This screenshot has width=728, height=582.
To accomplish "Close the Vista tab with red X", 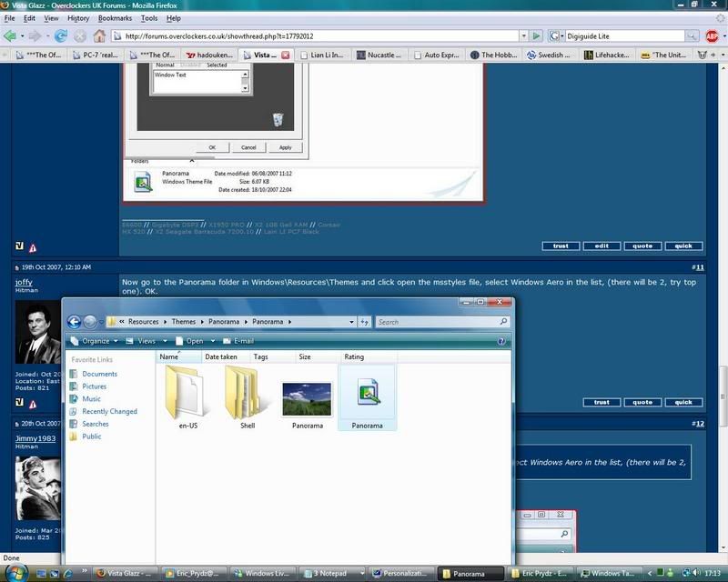I will pyautogui.click(x=285, y=55).
